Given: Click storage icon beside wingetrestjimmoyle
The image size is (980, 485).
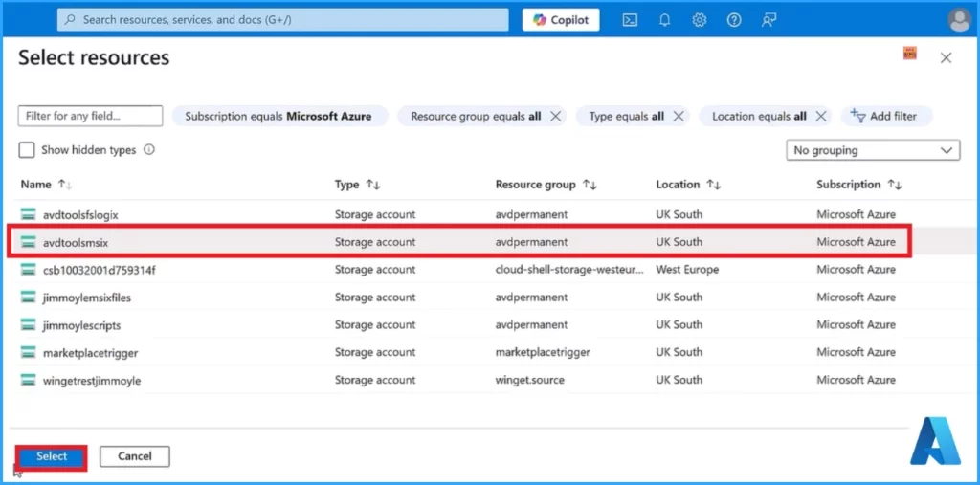Looking at the screenshot, I should [x=28, y=380].
